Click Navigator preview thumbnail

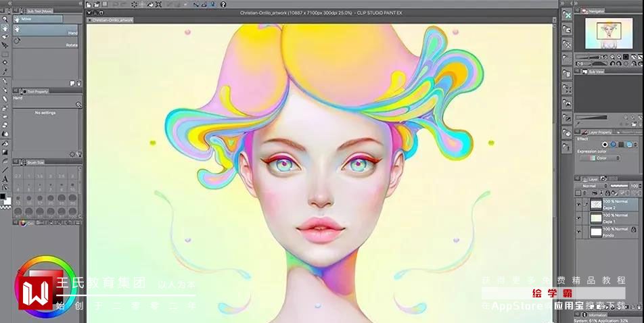click(x=609, y=33)
